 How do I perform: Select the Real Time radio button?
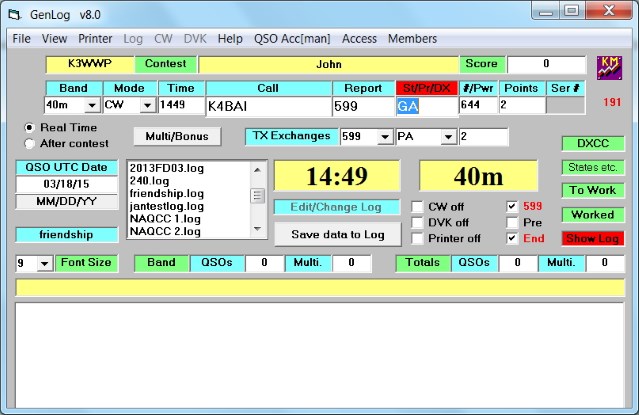(29, 128)
